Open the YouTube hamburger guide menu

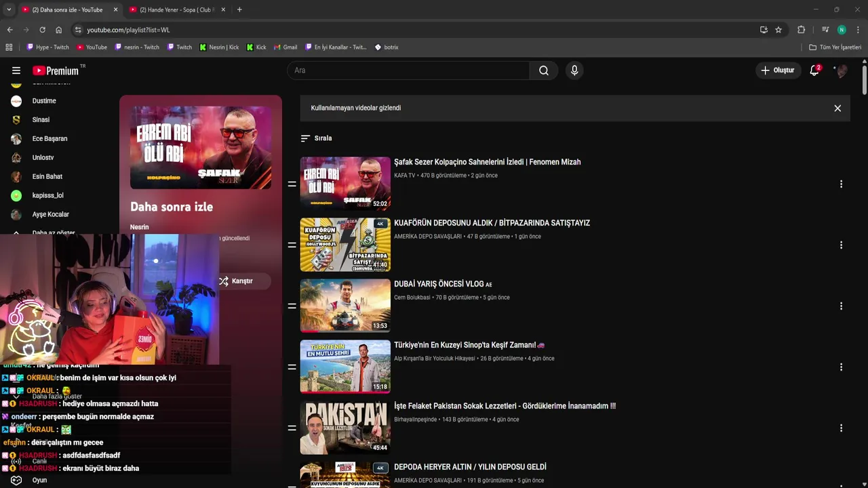click(16, 70)
